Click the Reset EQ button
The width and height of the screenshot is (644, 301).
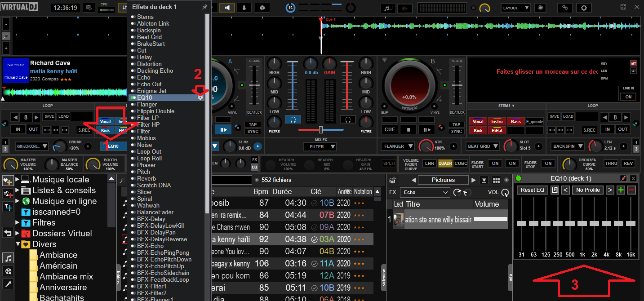tap(533, 190)
